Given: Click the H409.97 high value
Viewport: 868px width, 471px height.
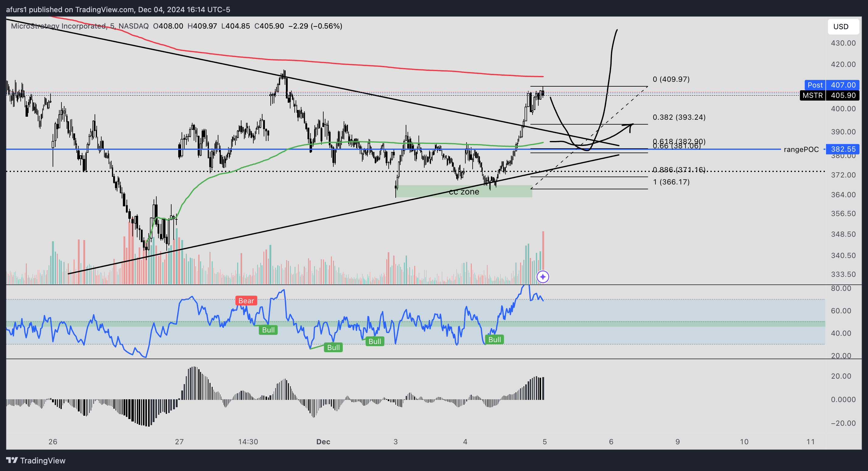Looking at the screenshot, I should point(202,26).
